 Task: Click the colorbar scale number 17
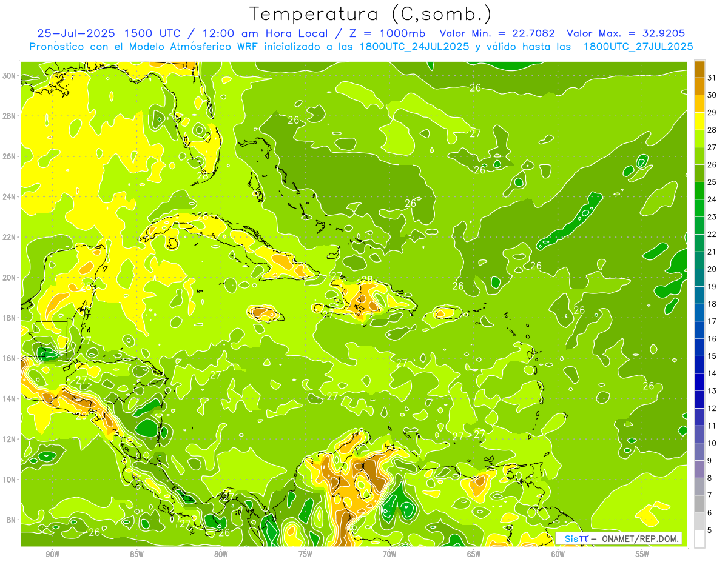pos(712,321)
